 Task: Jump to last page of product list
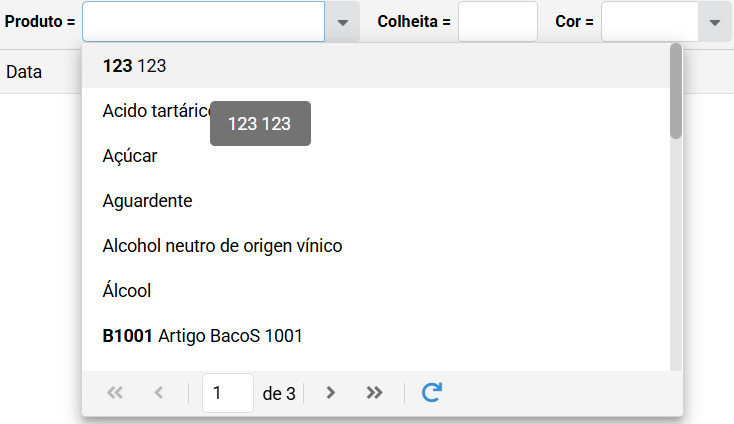374,393
